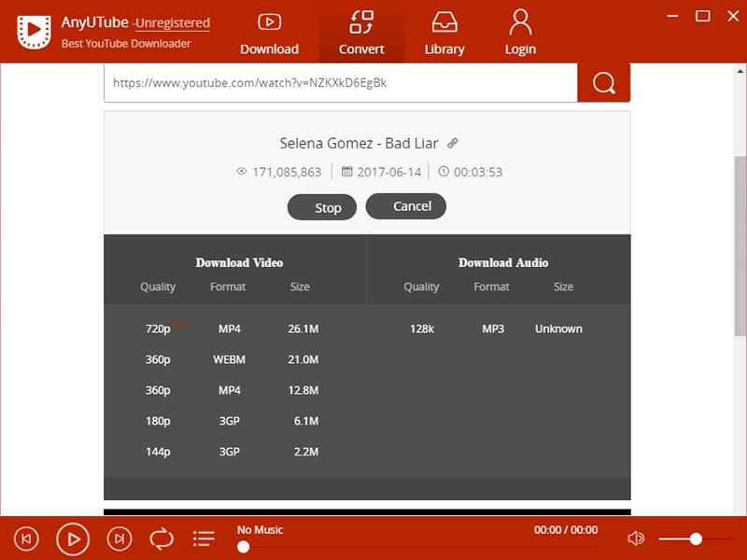Click the next track button
747x560 pixels.
[120, 539]
